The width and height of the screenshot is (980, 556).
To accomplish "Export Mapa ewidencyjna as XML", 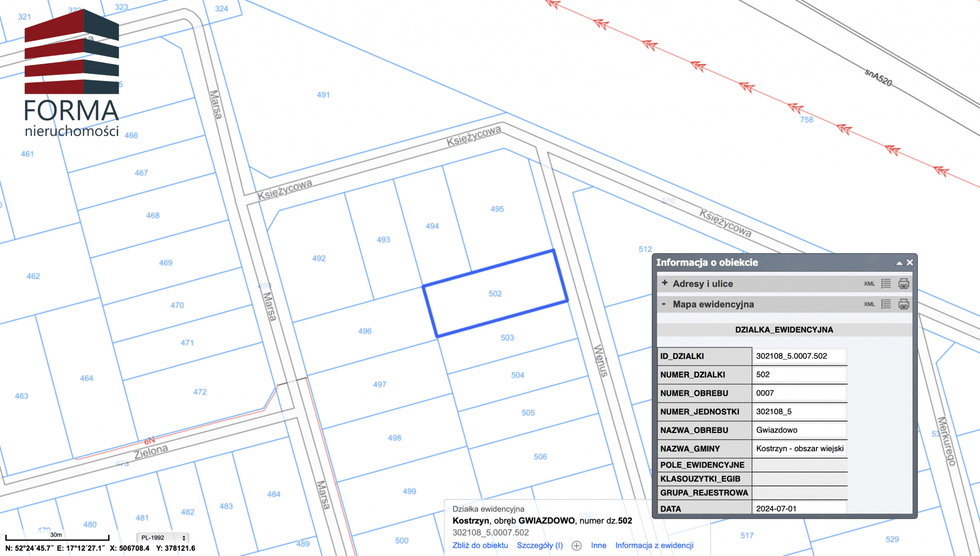I will (x=869, y=304).
